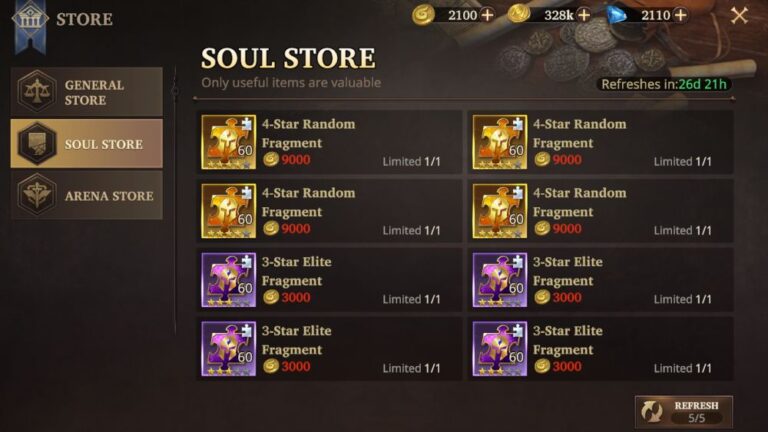The image size is (768, 432).
Task: Click third-row right 3-Star Elite Fragment icon
Action: pyautogui.click(x=500, y=280)
